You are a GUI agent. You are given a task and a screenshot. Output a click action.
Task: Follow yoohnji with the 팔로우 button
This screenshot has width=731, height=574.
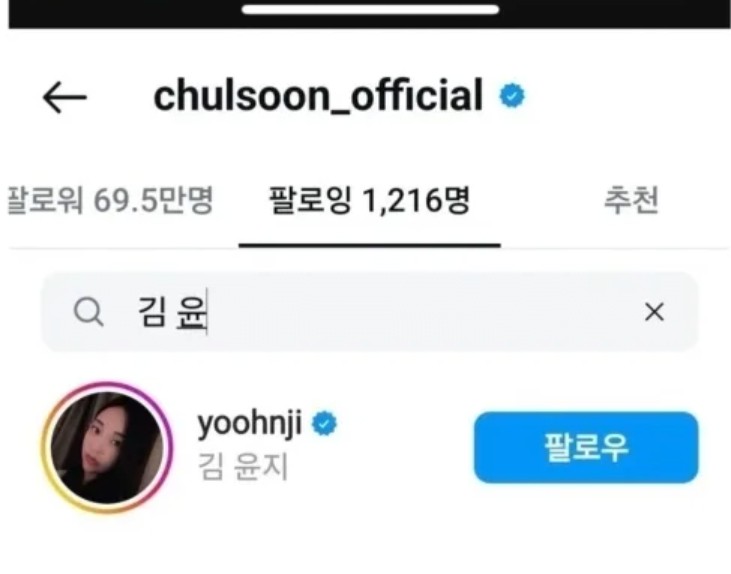point(586,447)
